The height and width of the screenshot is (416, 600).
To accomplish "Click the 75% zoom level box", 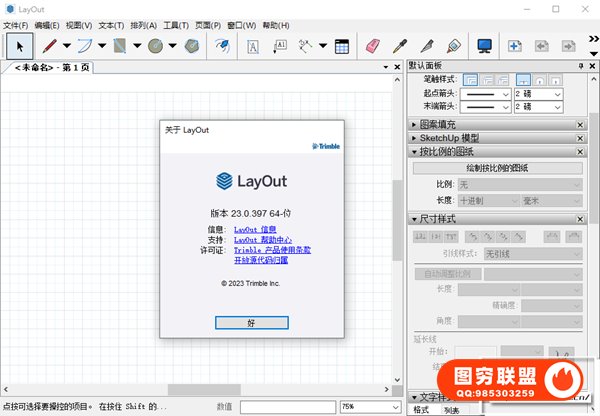I will [x=372, y=406].
